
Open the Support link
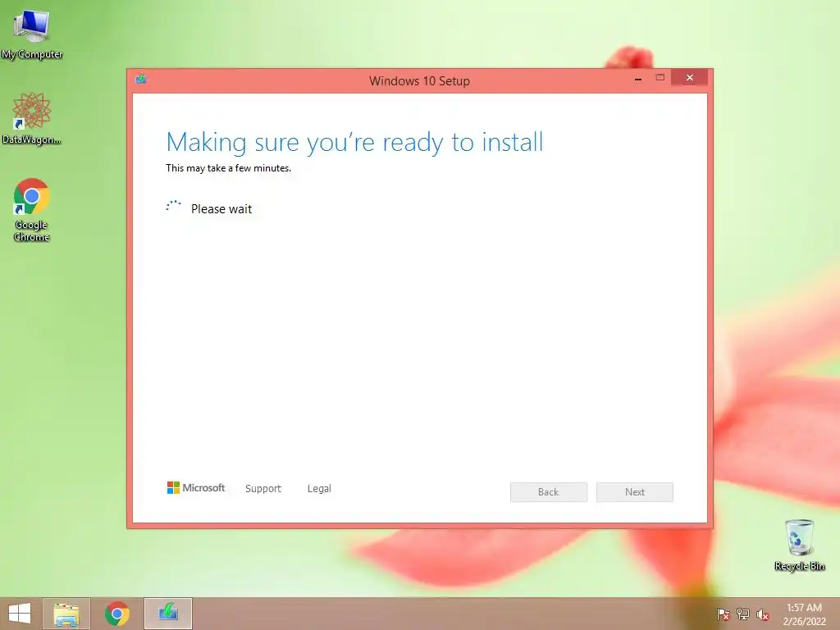[x=263, y=489]
